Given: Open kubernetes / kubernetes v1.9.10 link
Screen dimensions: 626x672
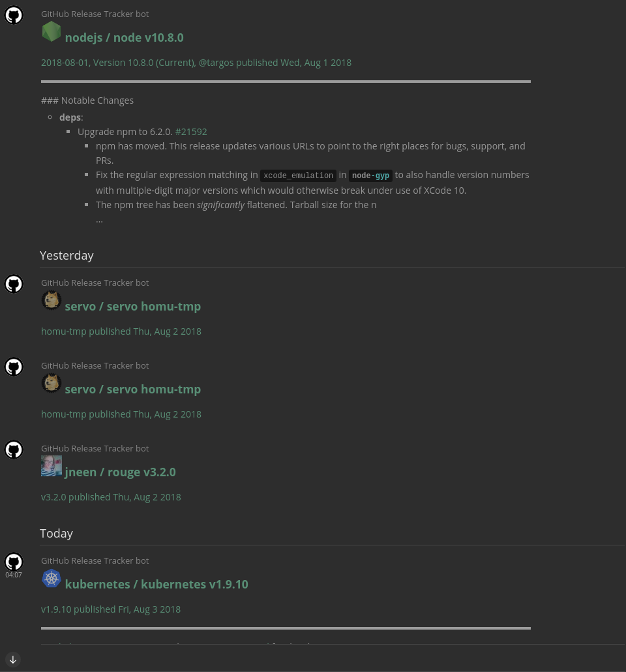Looking at the screenshot, I should tap(156, 584).
